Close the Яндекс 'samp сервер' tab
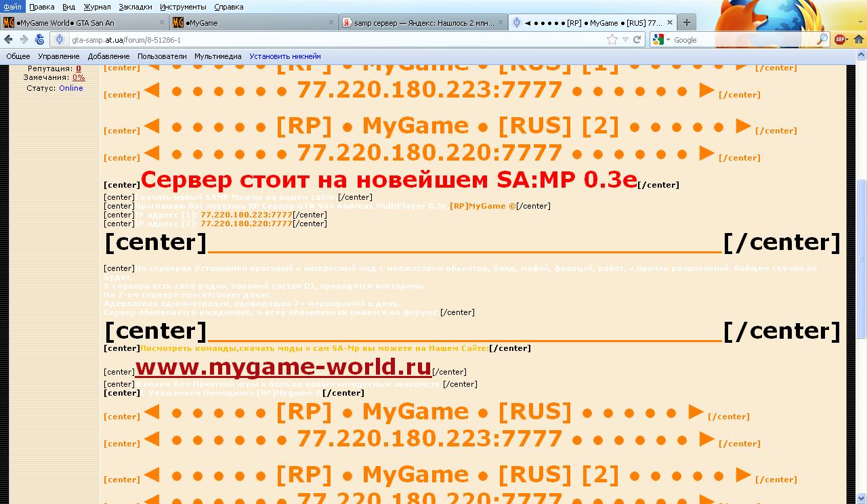867x504 pixels. coord(501,22)
